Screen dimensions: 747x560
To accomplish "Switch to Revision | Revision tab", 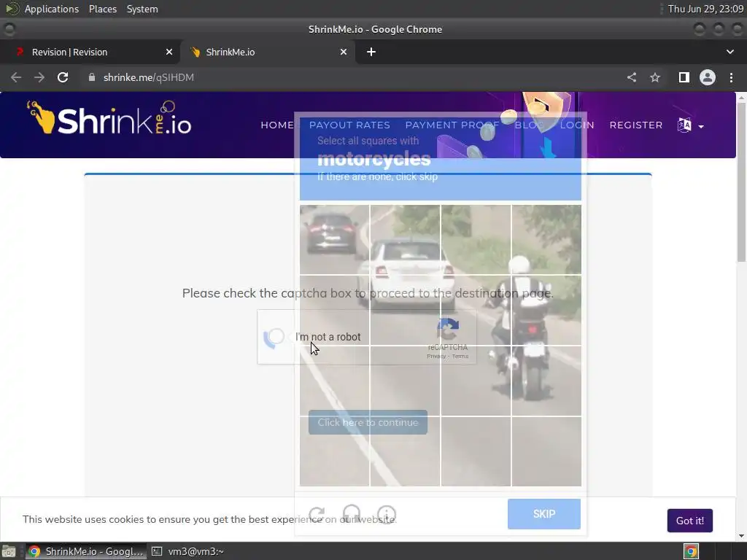I will [90, 52].
